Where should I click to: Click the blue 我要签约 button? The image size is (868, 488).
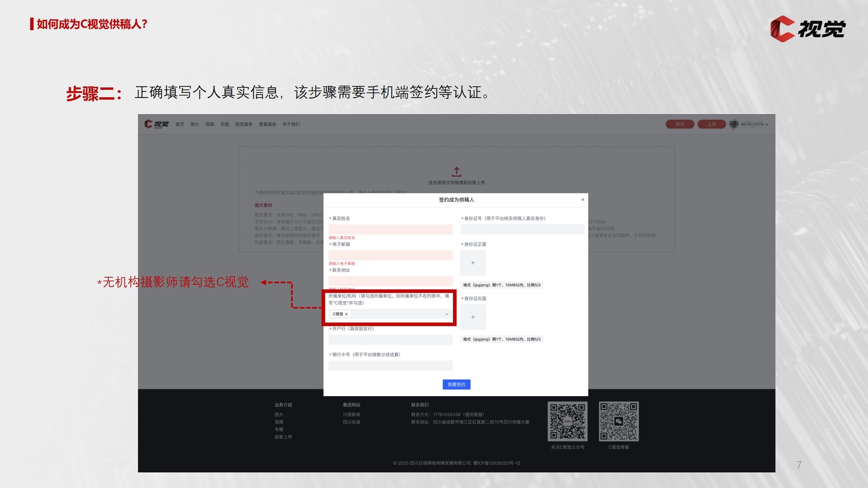(456, 384)
